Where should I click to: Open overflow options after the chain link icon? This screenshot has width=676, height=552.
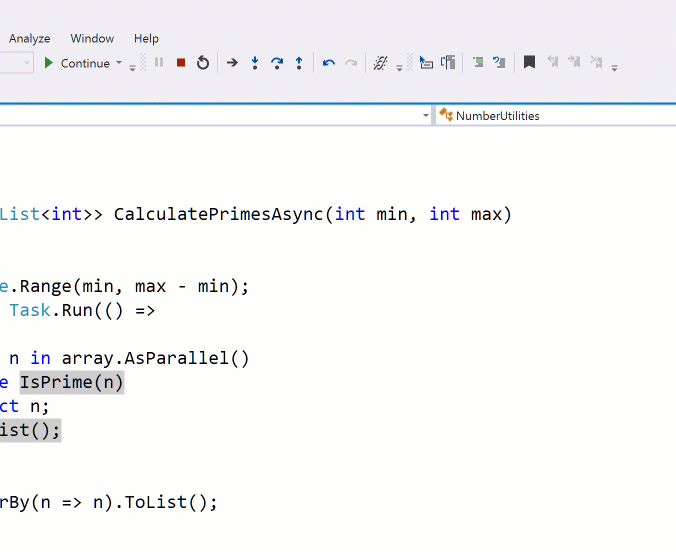[399, 68]
